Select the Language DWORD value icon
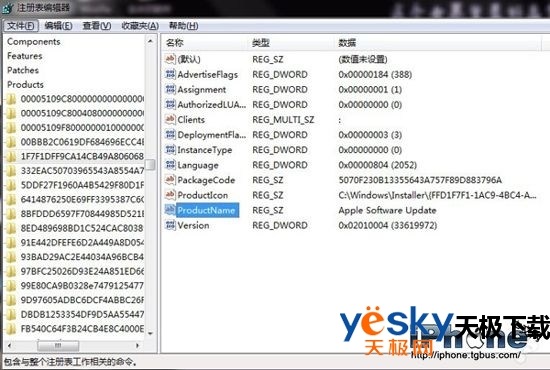The height and width of the screenshot is (370, 550). coord(170,164)
